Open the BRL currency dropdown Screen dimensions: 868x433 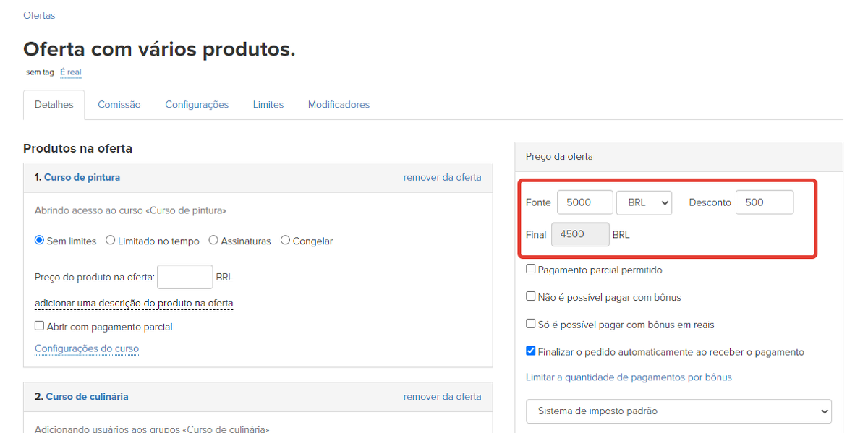coord(644,202)
